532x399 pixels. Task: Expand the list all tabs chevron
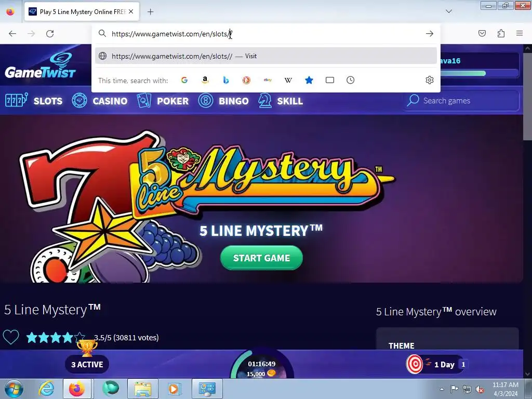pyautogui.click(x=448, y=11)
